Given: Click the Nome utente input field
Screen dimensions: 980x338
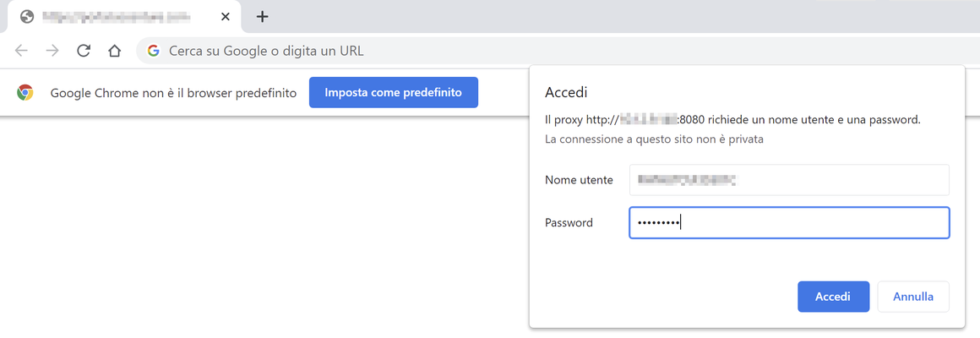Looking at the screenshot, I should click(x=789, y=180).
